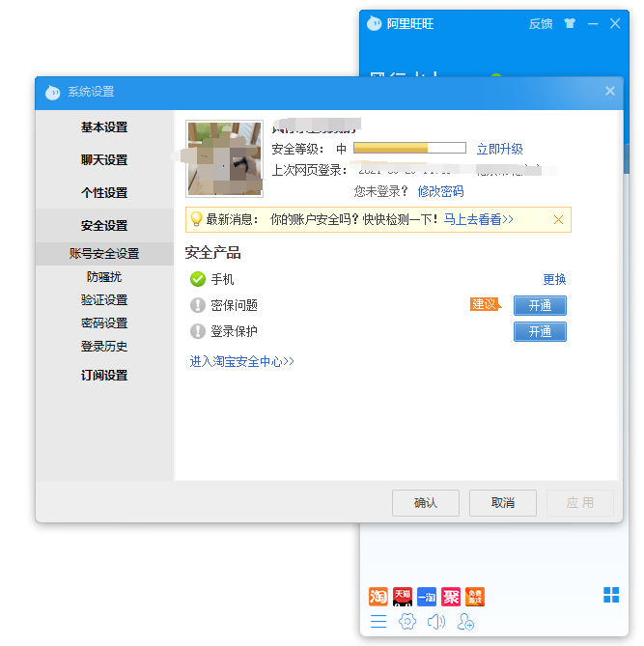Select the 基本设置 category

click(x=104, y=127)
